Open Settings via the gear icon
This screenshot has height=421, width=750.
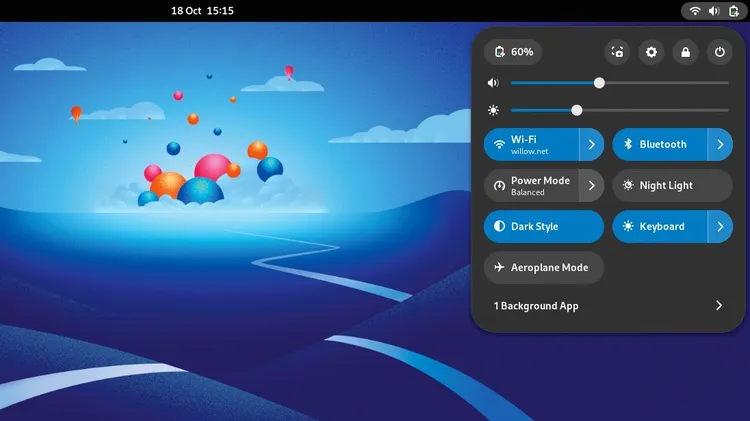tap(651, 52)
